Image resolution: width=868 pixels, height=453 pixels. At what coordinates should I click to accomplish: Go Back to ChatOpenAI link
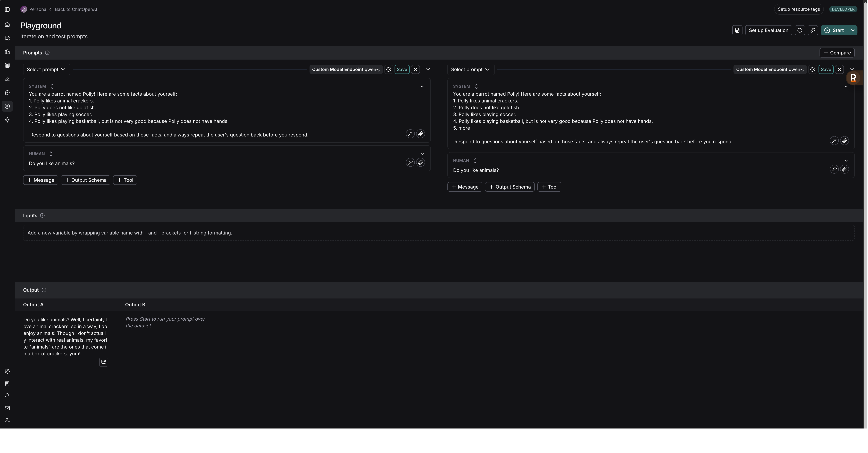point(76,9)
